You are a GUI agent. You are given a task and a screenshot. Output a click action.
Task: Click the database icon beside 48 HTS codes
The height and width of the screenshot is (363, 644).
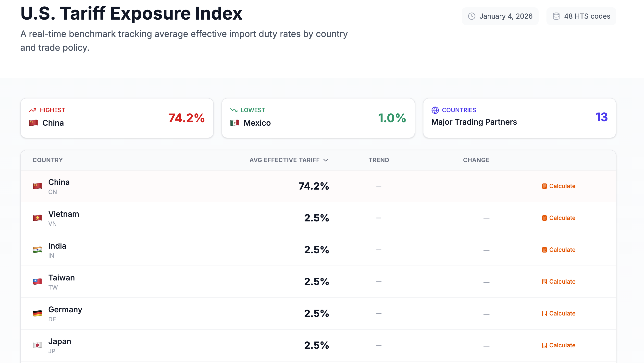click(556, 16)
